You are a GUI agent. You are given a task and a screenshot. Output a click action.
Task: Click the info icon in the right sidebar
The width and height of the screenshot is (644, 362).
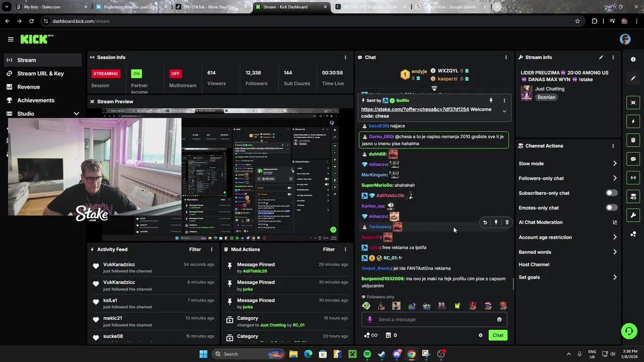tap(633, 59)
